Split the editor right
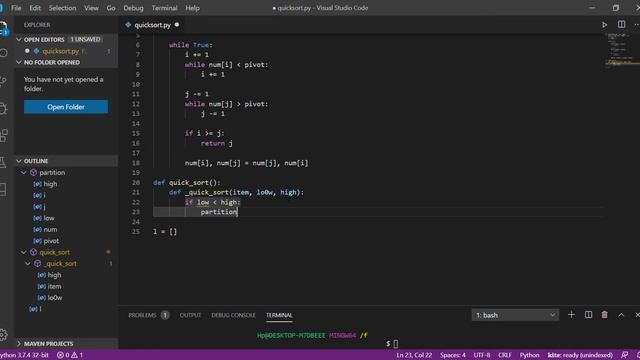Image resolution: width=640 pixels, height=360 pixels. tap(621, 24)
